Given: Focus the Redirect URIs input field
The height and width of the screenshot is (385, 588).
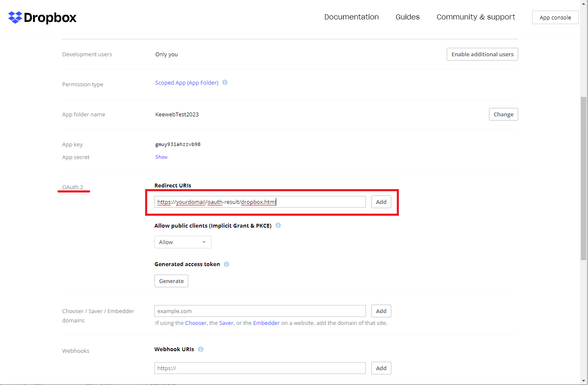Looking at the screenshot, I should coord(260,202).
